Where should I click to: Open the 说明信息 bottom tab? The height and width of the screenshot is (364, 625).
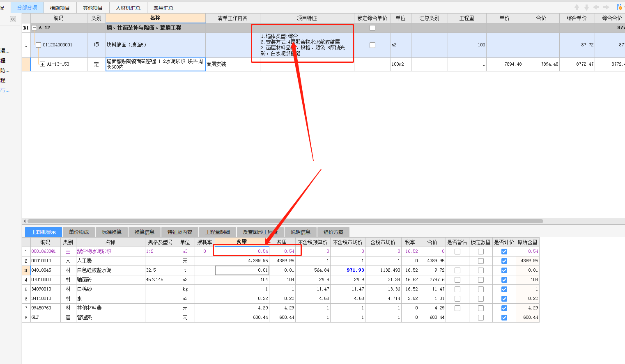click(301, 232)
